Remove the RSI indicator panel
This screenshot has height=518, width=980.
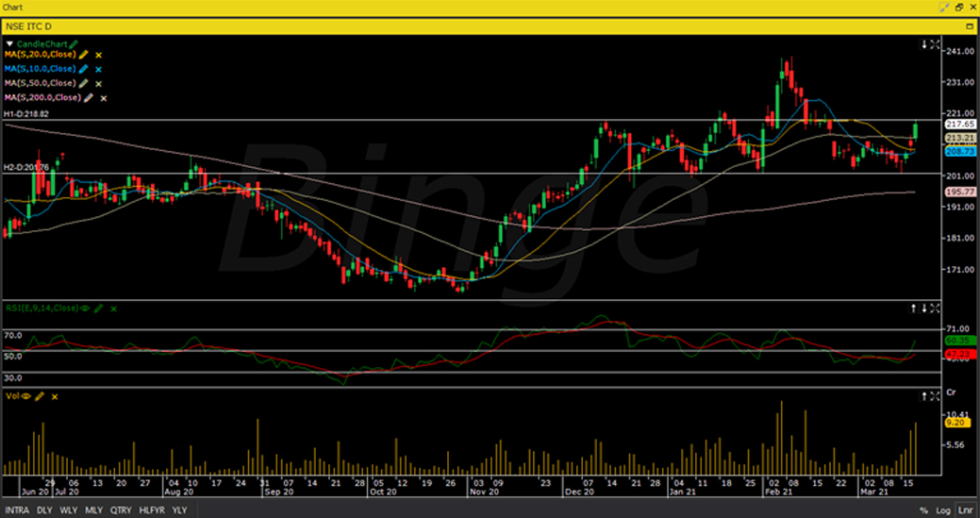(113, 309)
